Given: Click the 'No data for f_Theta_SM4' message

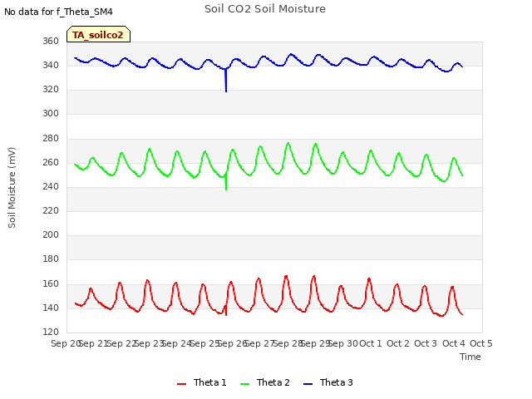Looking at the screenshot, I should [x=58, y=12].
